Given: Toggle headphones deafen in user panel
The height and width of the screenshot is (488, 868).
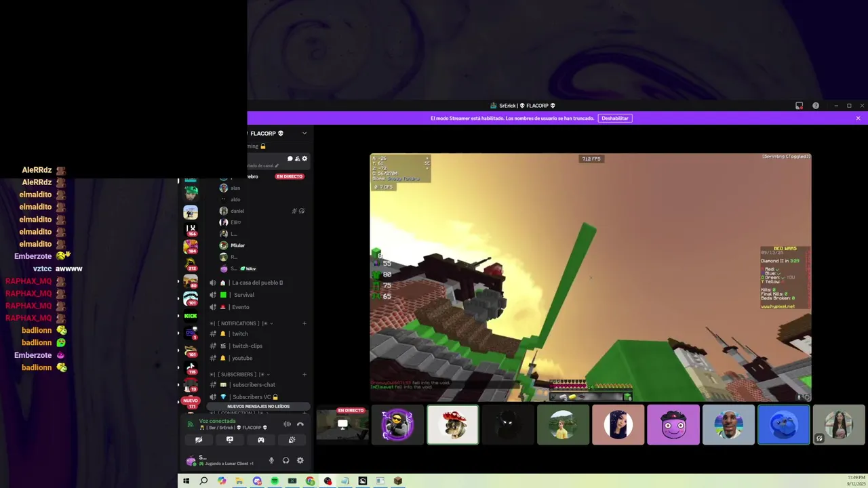Looking at the screenshot, I should point(285,460).
